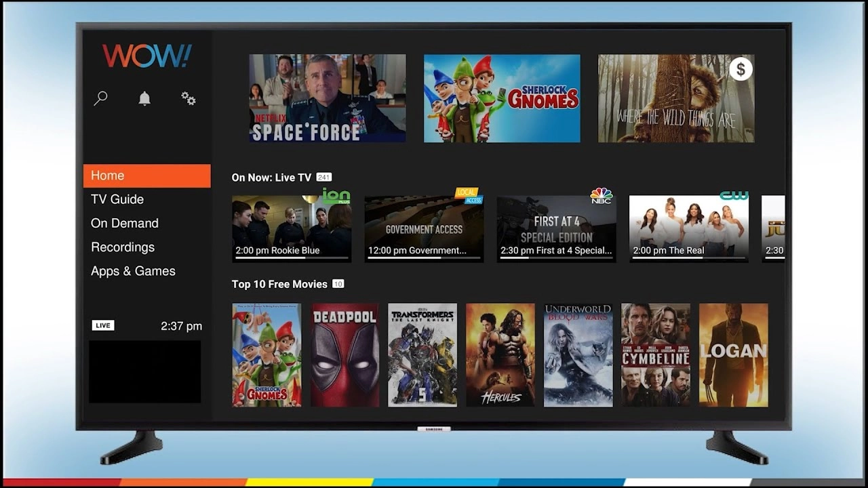Click the First at 4 progress bar

[557, 258]
